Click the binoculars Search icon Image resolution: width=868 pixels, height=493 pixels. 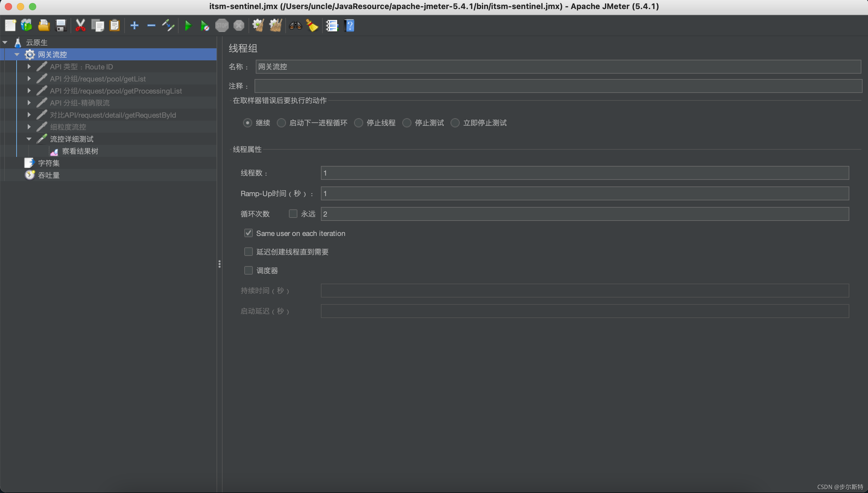click(x=295, y=25)
